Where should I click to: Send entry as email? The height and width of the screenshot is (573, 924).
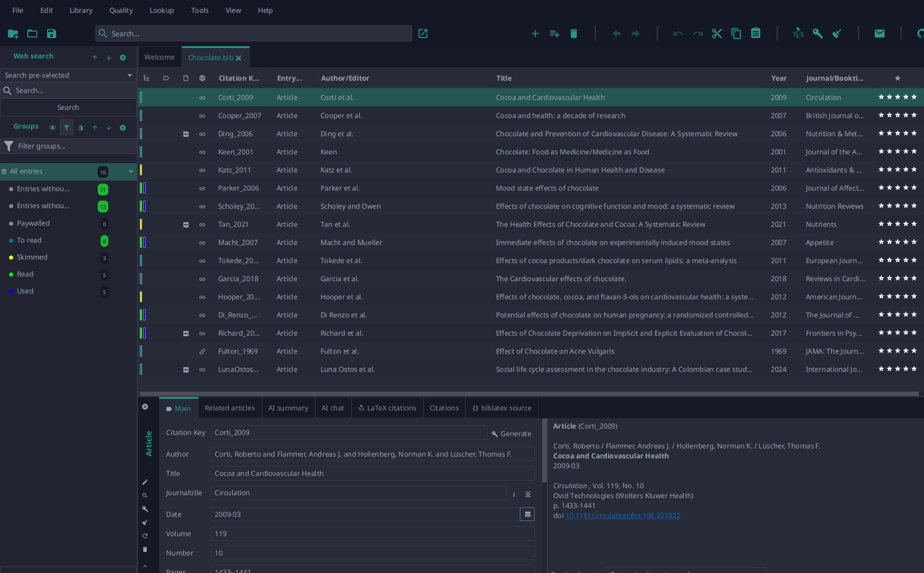pos(880,34)
